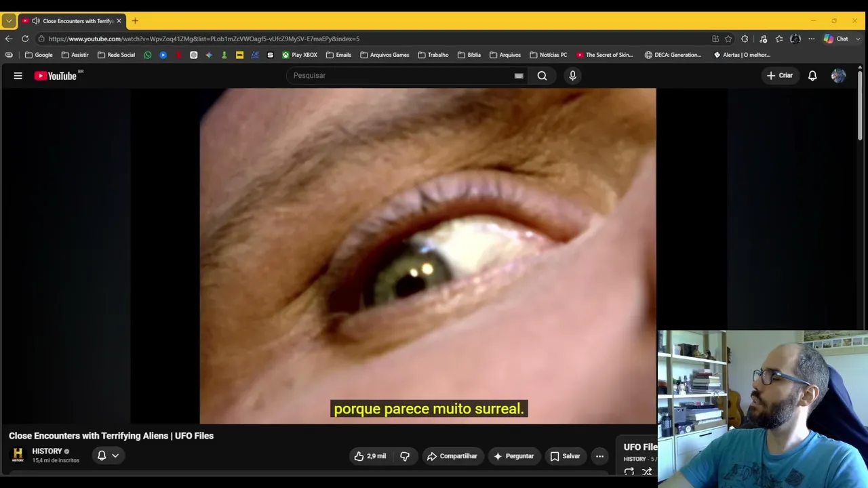The width and height of the screenshot is (868, 488).
Task: Open the Play XBOX bookmark
Action: tap(300, 55)
